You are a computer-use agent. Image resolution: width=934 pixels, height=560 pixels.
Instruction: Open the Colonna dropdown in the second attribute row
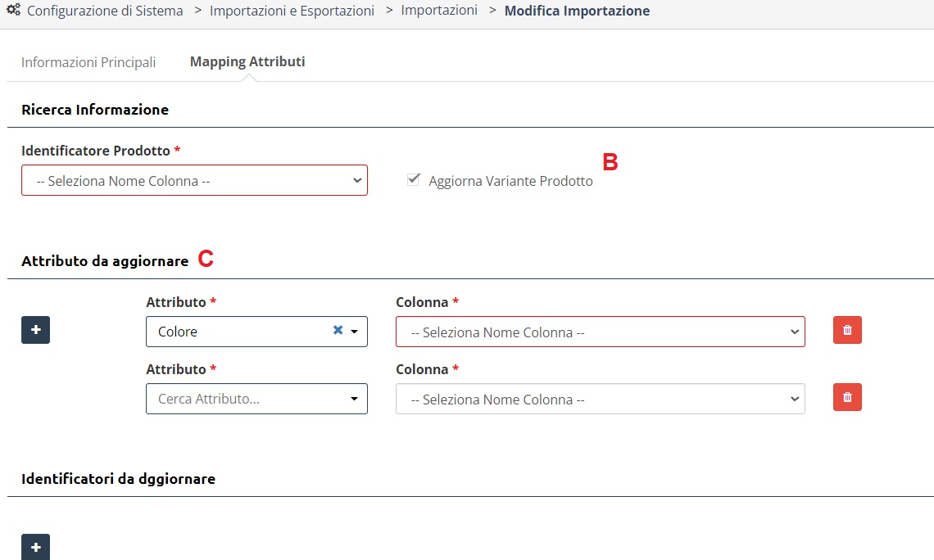[x=601, y=399]
